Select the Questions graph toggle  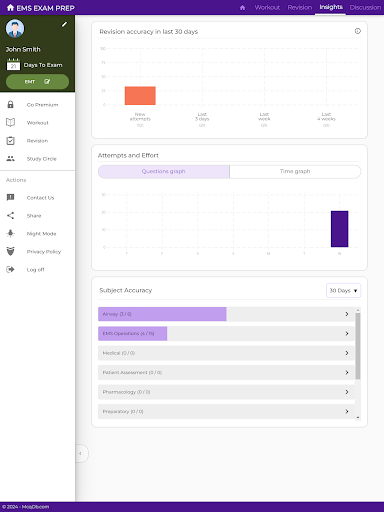[x=164, y=171]
